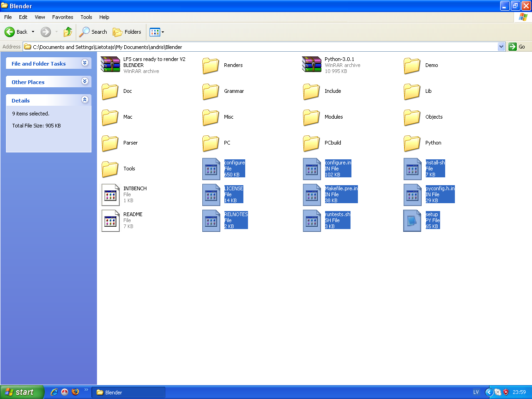This screenshot has width=532, height=399.
Task: Click the Forward navigation arrow
Action: [x=46, y=32]
